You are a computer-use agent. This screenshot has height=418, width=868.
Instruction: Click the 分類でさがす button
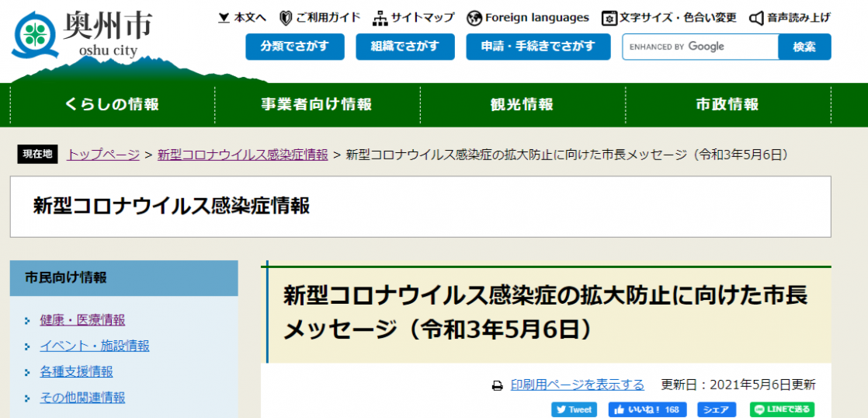pyautogui.click(x=295, y=47)
